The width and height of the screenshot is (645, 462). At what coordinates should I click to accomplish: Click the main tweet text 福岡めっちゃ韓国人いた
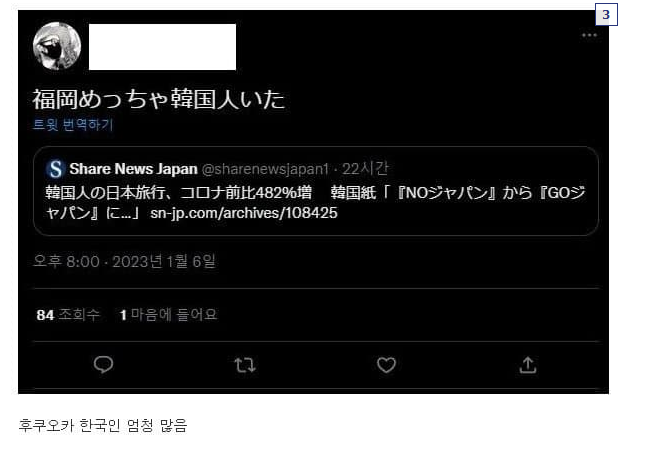[x=159, y=99]
